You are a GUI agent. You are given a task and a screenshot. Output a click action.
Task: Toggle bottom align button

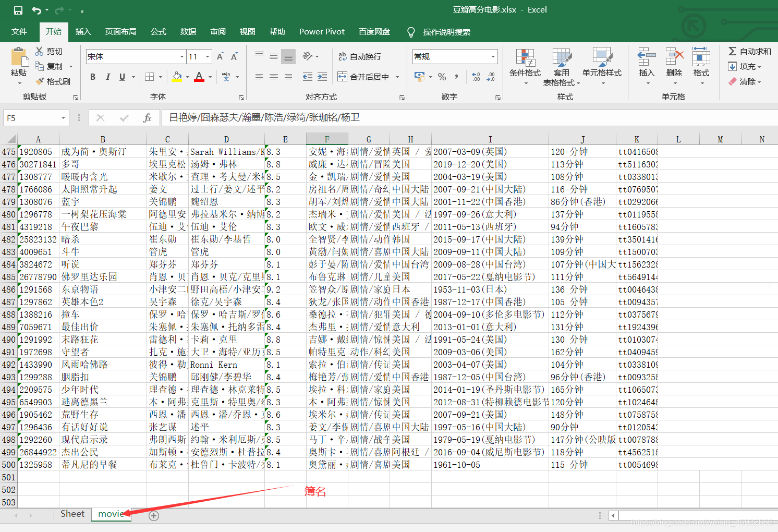coord(288,56)
